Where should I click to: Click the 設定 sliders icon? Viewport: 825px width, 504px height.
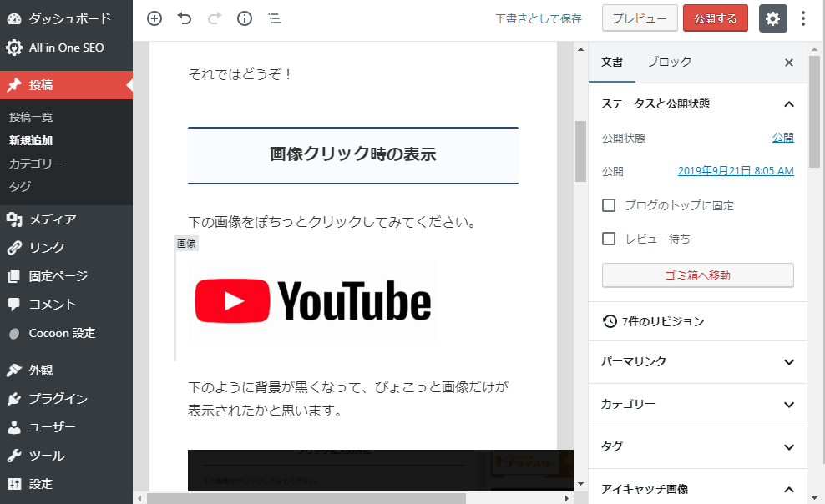(14, 483)
